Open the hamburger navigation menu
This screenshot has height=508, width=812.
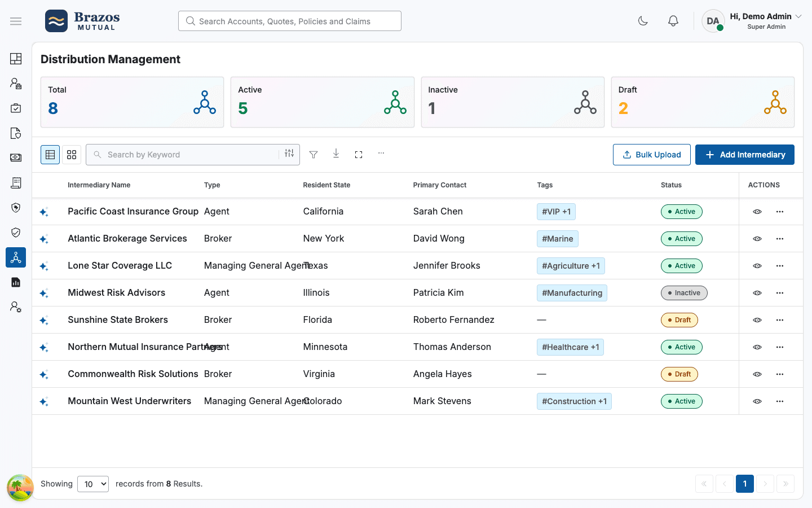pyautogui.click(x=16, y=21)
